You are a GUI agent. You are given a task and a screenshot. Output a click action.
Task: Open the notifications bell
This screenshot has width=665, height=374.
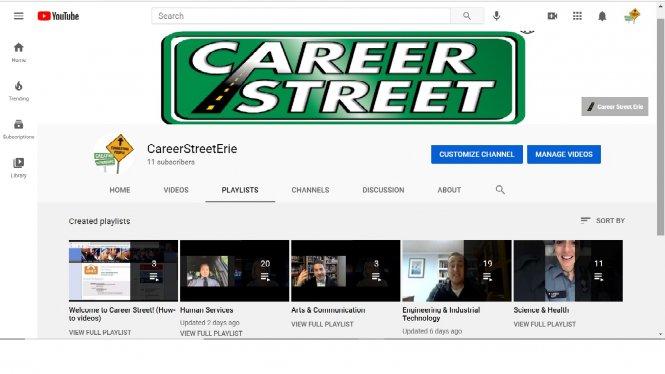tap(602, 16)
